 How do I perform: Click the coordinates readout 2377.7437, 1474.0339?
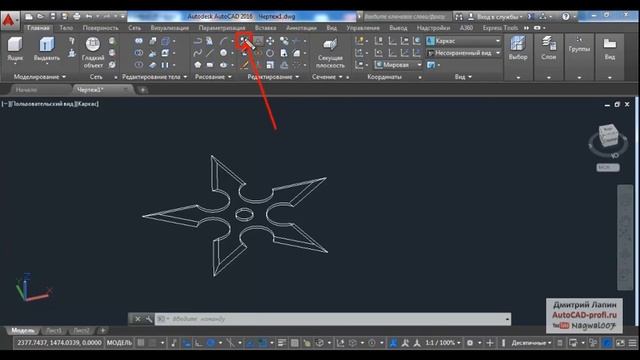tap(59, 343)
